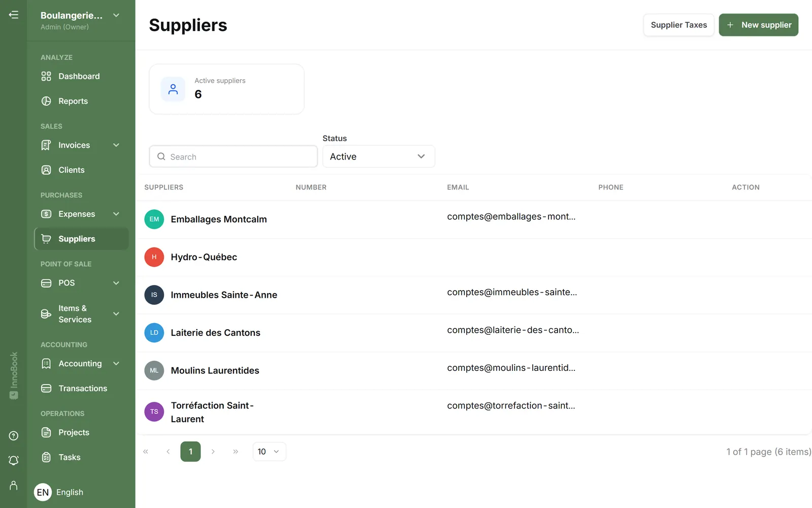Click the Supplier Taxes button
Screen dimensions: 812x508
pyautogui.click(x=679, y=25)
